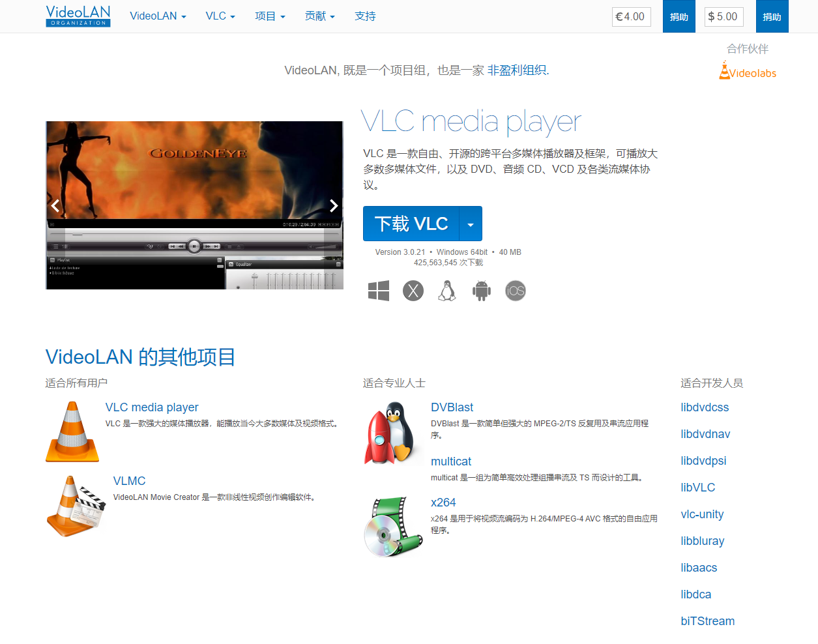This screenshot has height=644, width=818.
Task: Click the 下载 VLC download button
Action: point(411,224)
